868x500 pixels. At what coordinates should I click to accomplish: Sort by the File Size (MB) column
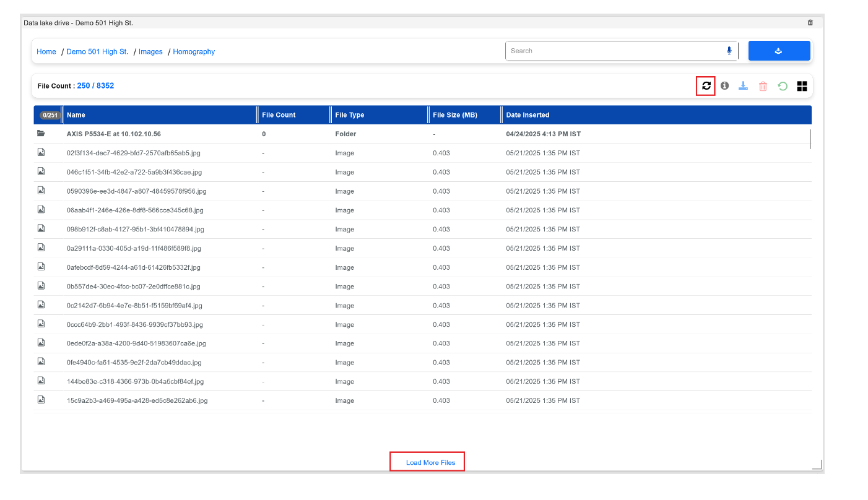coord(456,114)
